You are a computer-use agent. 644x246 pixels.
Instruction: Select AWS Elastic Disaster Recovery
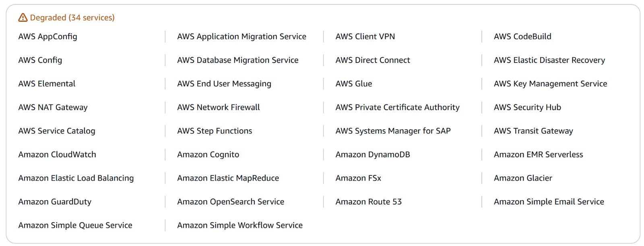549,60
